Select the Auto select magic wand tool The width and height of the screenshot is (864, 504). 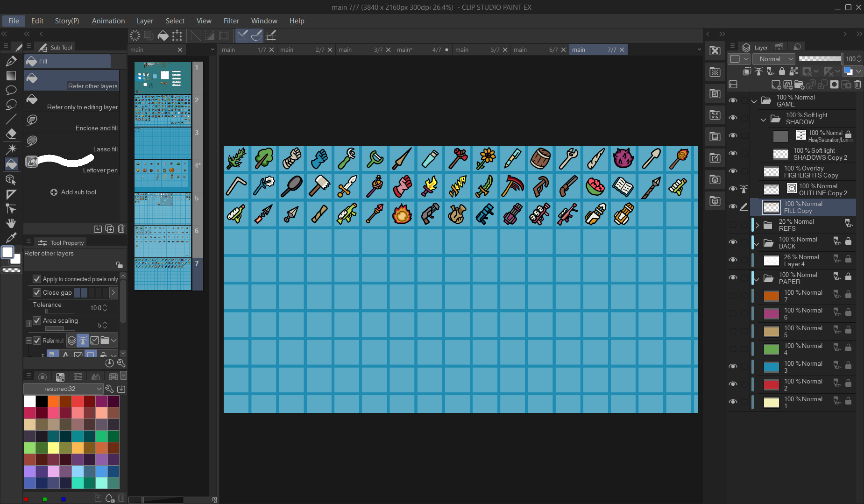[x=11, y=149]
